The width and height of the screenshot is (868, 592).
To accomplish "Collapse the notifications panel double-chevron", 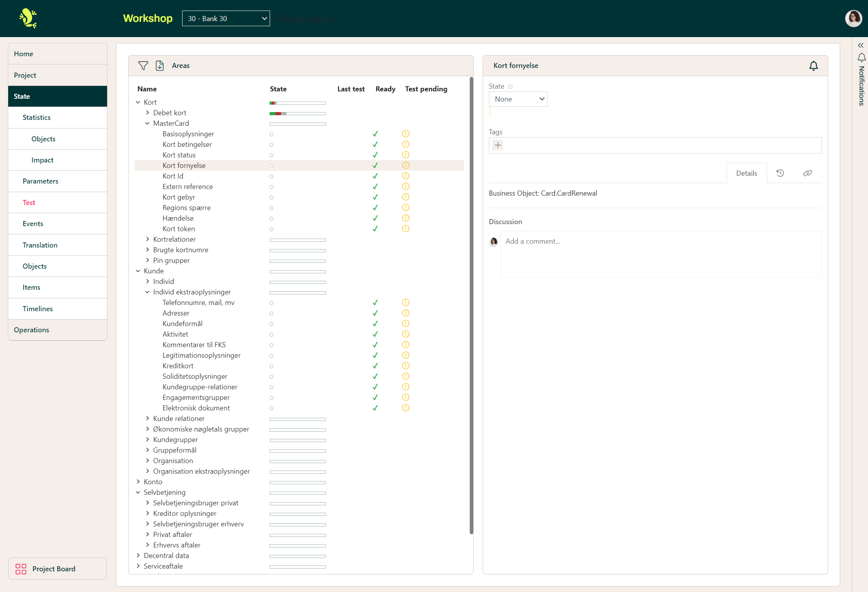I will (861, 45).
